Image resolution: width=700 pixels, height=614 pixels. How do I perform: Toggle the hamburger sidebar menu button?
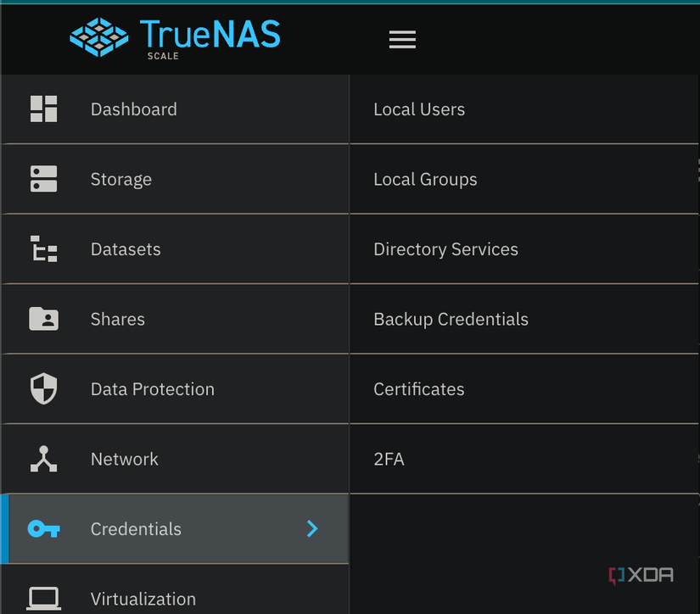click(402, 39)
